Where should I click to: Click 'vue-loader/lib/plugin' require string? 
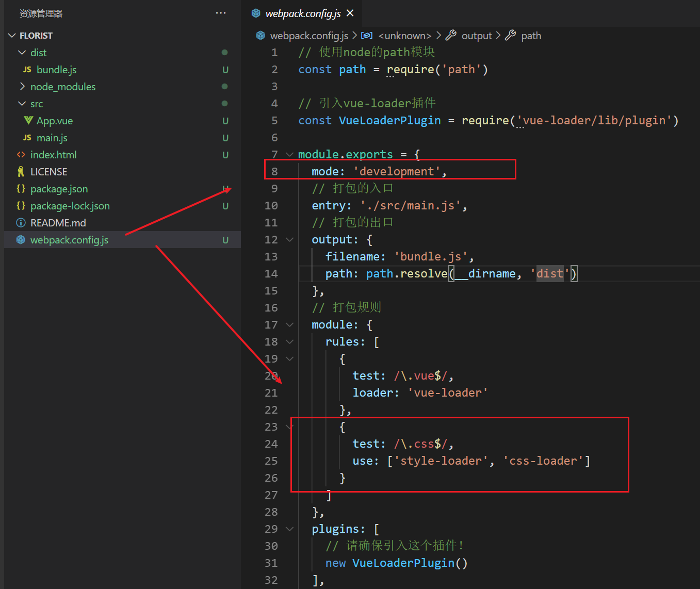point(594,120)
